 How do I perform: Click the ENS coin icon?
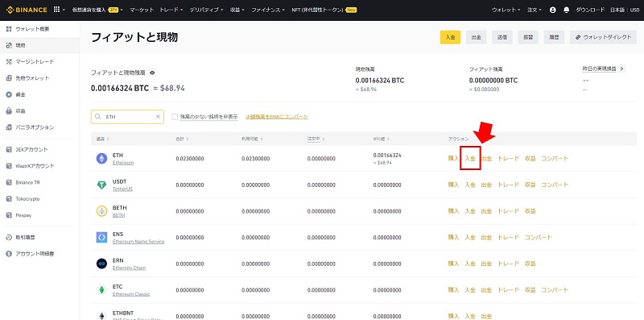coord(101,237)
